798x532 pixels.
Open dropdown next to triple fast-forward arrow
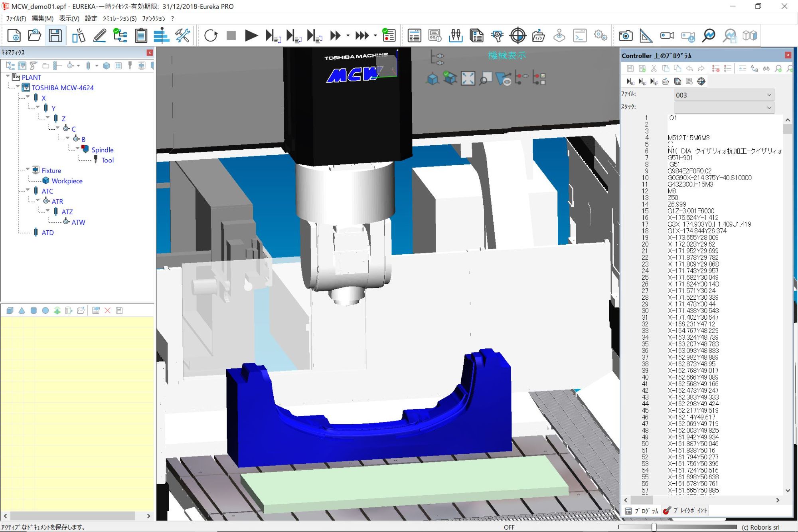tap(375, 36)
